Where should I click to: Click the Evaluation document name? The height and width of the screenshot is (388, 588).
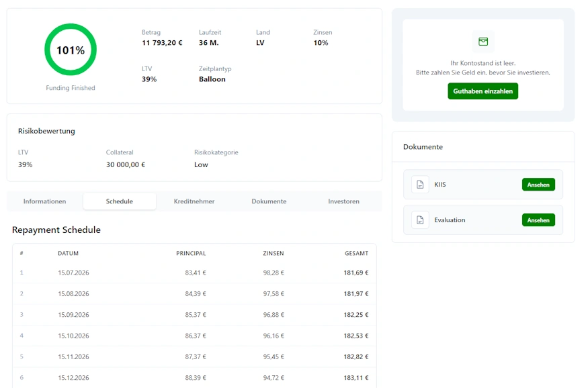(450, 220)
